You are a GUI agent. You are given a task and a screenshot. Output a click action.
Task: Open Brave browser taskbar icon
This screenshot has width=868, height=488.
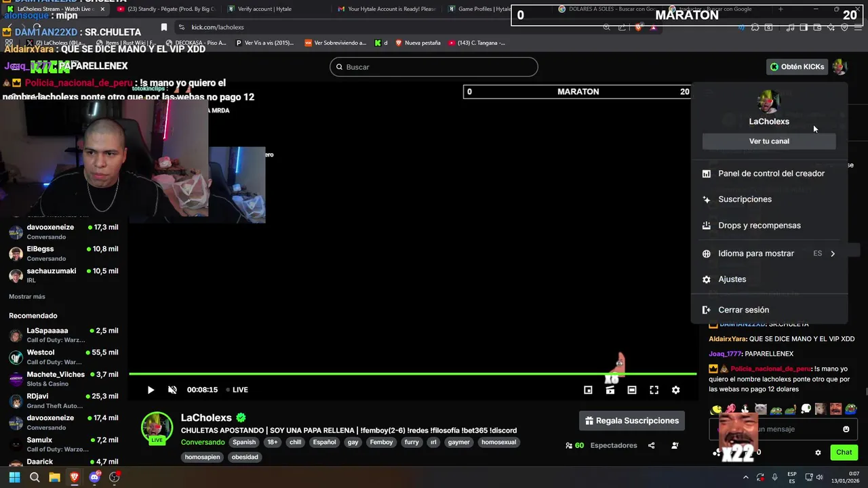75,477
